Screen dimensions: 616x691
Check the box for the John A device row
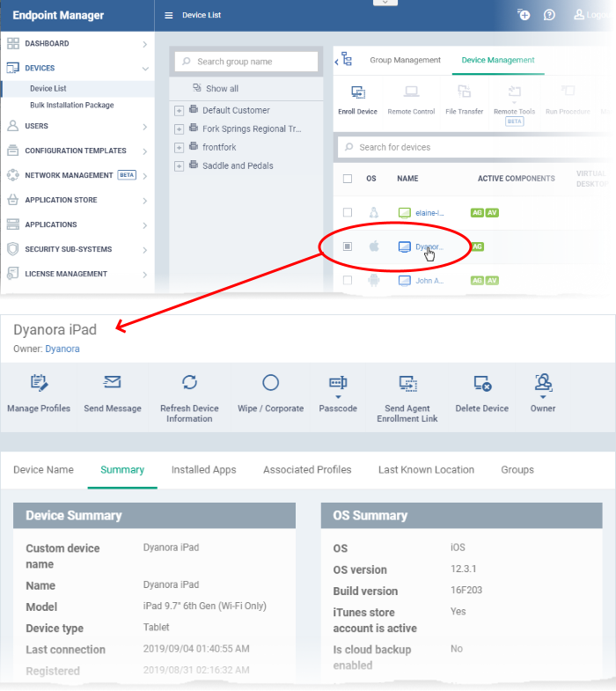click(348, 280)
